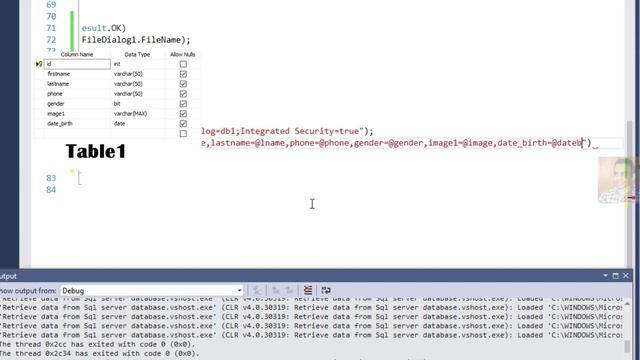The image size is (640, 360).
Task: Clear all output in Output panel
Action: pyautogui.click(x=308, y=290)
